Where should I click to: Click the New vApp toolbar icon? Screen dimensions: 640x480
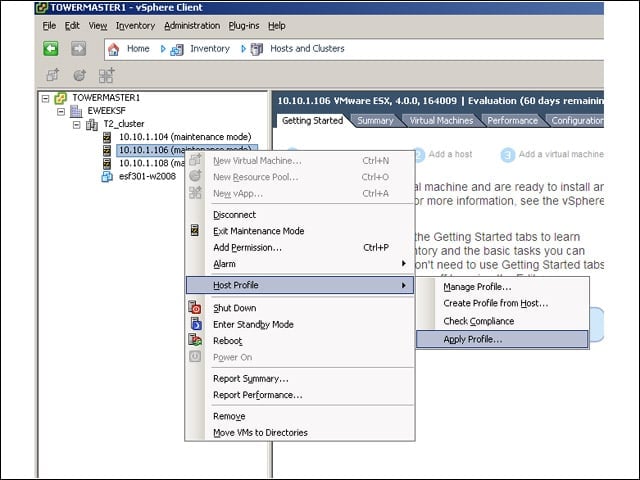pos(107,75)
